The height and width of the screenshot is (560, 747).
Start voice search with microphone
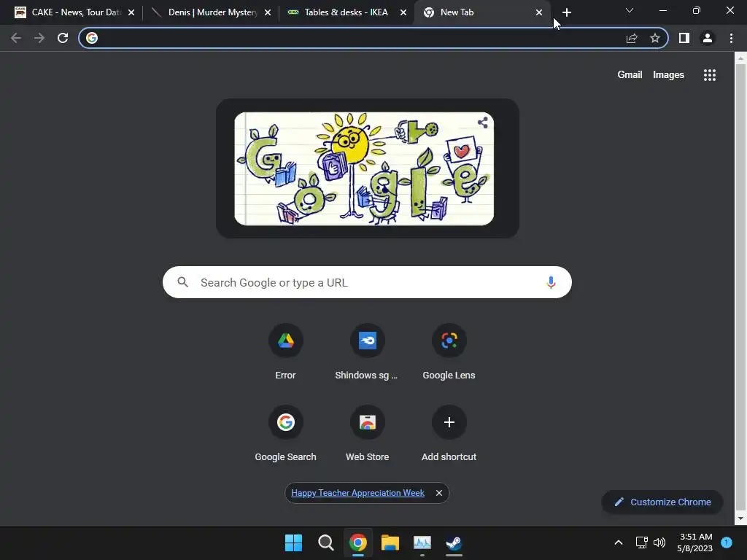tap(551, 282)
